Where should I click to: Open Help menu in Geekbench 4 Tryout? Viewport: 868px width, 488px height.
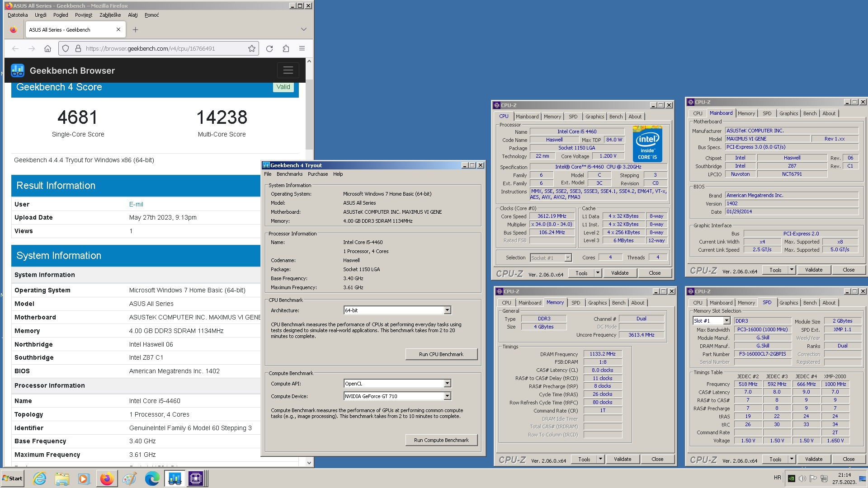point(338,174)
